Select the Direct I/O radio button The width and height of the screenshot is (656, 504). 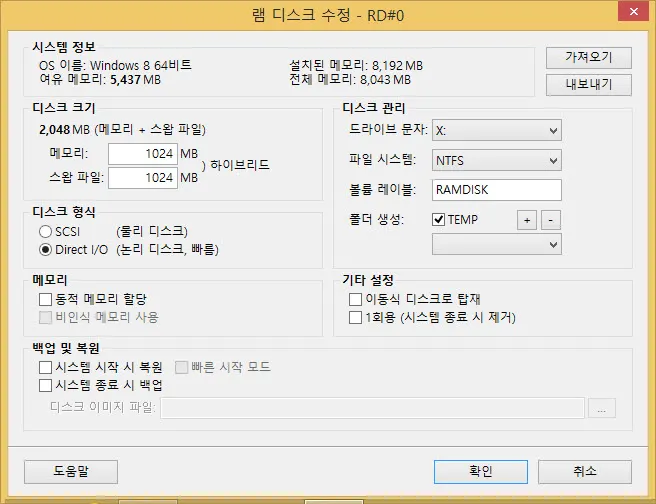[x=45, y=249]
